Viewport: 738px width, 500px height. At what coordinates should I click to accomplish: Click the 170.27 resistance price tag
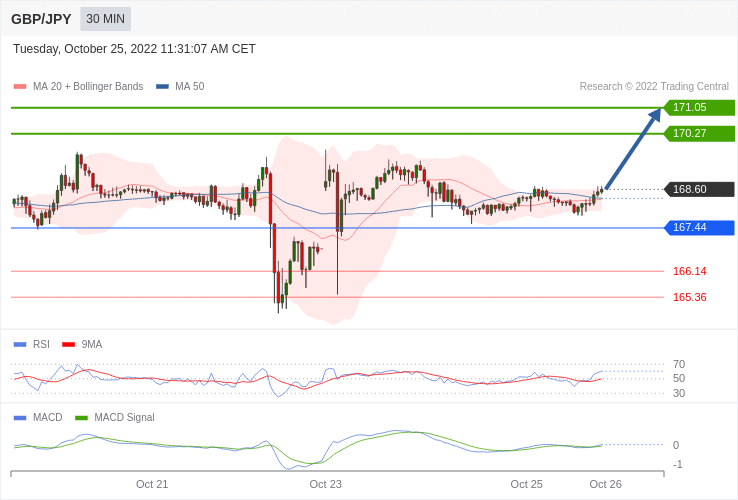tap(699, 133)
